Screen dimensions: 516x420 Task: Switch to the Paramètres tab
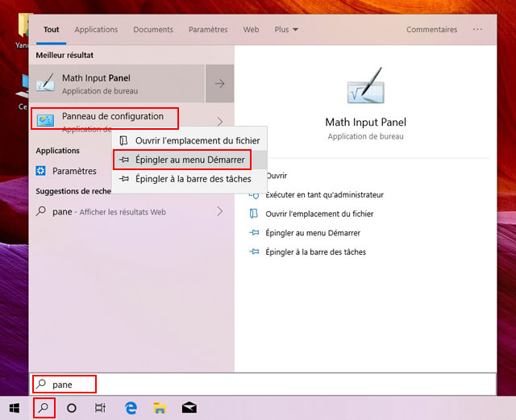click(x=208, y=30)
